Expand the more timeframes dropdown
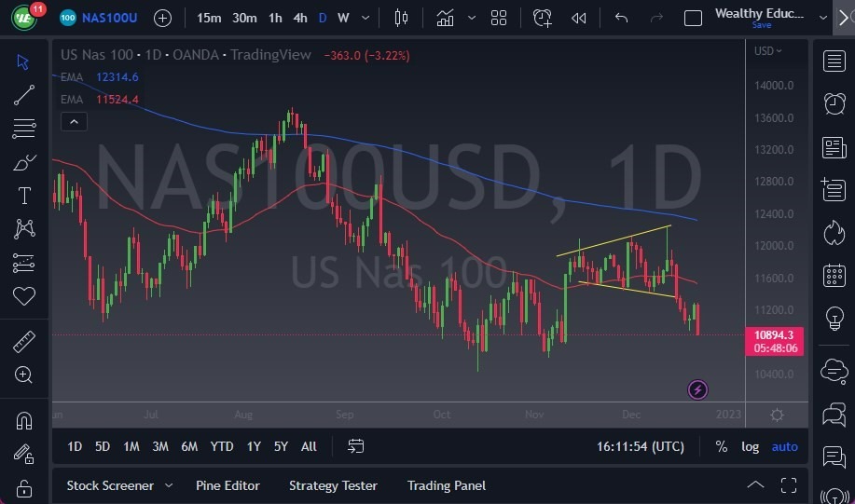 pyautogui.click(x=365, y=18)
